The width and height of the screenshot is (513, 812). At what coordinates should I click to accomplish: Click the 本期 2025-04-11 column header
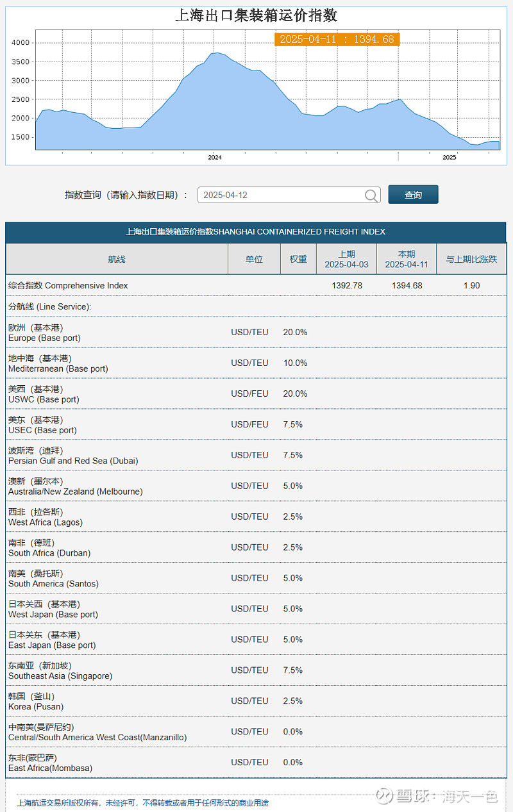tap(407, 258)
